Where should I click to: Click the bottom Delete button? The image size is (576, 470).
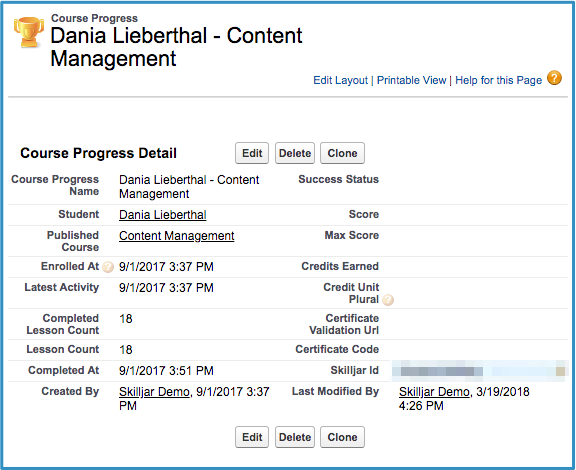point(295,437)
